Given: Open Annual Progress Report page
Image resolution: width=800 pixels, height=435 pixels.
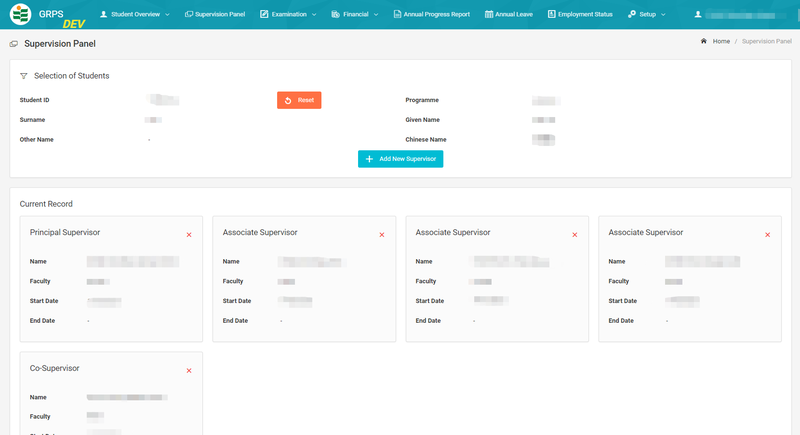Looking at the screenshot, I should 432,14.
